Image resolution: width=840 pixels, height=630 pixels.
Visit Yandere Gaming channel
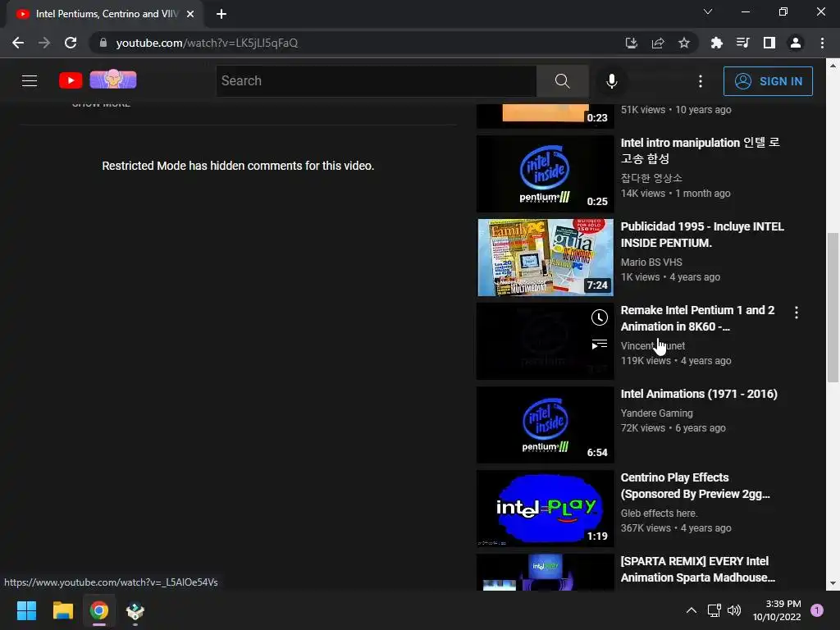656,413
